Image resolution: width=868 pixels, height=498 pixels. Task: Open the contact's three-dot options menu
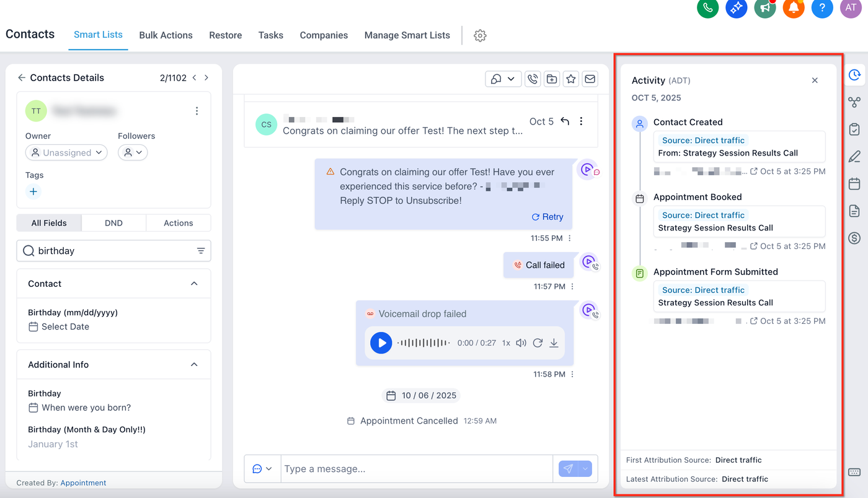tap(197, 111)
